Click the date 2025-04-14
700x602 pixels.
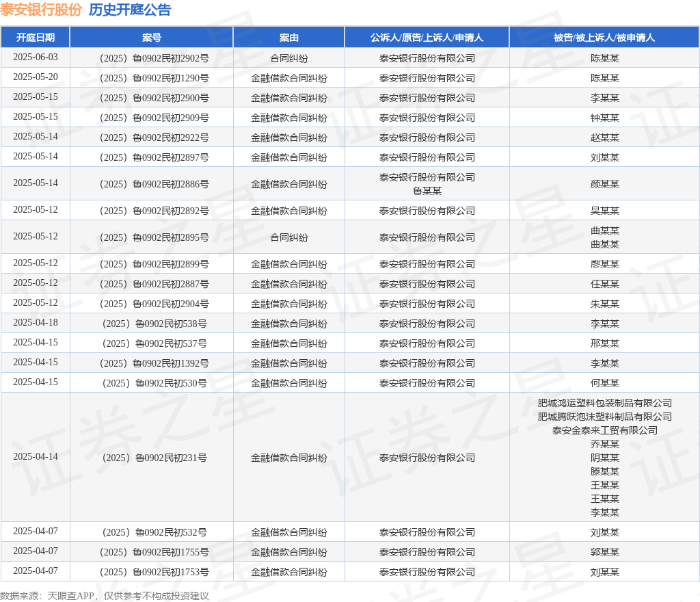(x=36, y=456)
